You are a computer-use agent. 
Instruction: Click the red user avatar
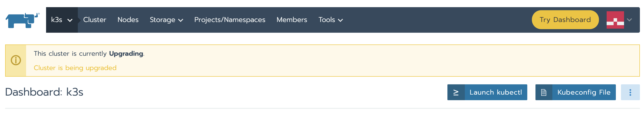click(615, 20)
